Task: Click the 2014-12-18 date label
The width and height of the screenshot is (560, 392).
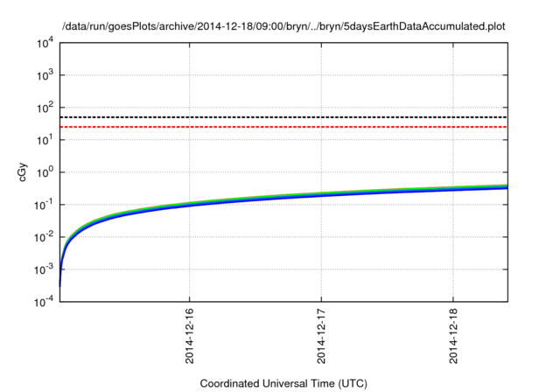Action: pos(453,336)
